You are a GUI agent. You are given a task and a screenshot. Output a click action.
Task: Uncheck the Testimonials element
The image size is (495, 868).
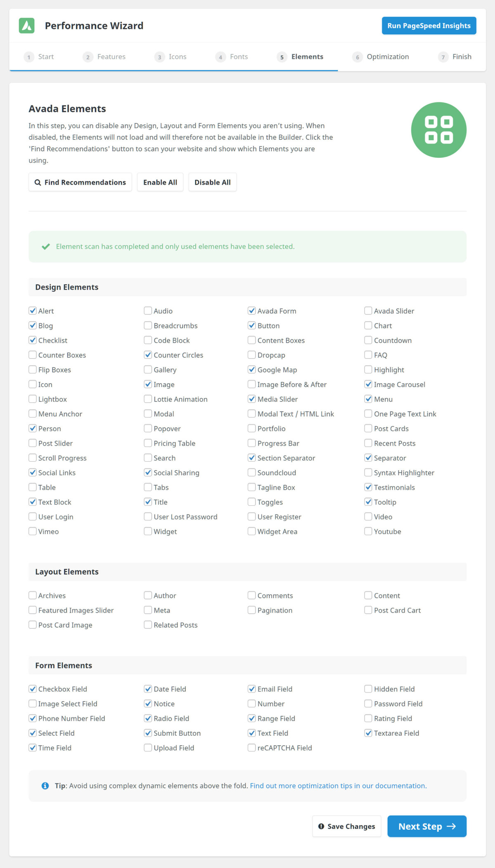coord(368,487)
